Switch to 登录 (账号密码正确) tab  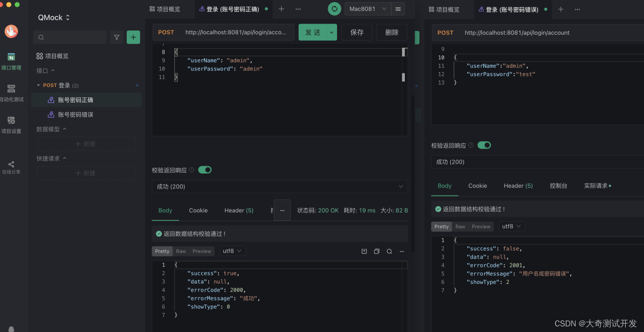[x=233, y=9]
